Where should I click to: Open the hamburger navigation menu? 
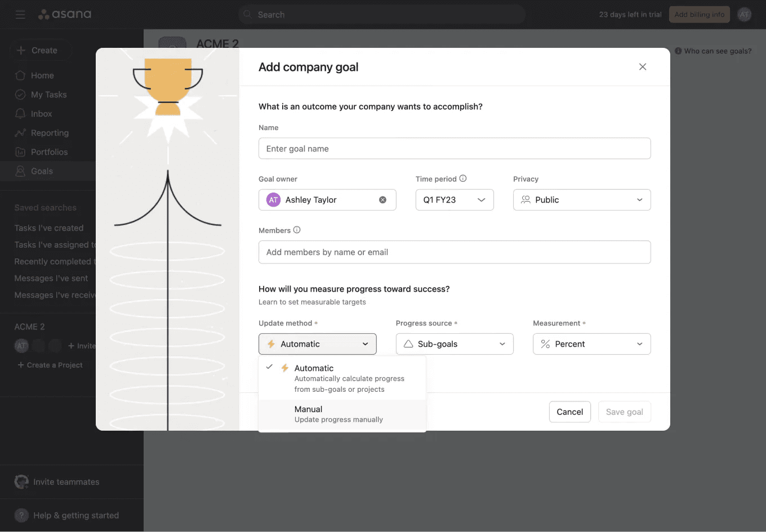click(x=20, y=14)
